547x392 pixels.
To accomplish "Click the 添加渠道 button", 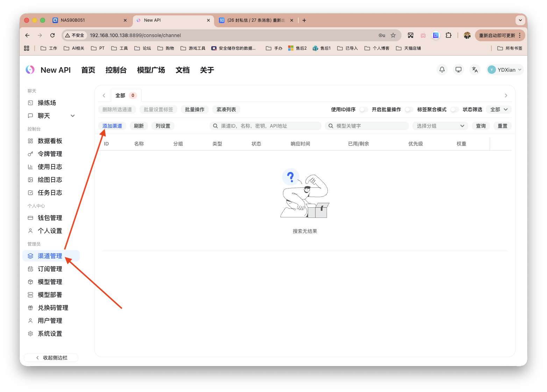I will [x=112, y=126].
